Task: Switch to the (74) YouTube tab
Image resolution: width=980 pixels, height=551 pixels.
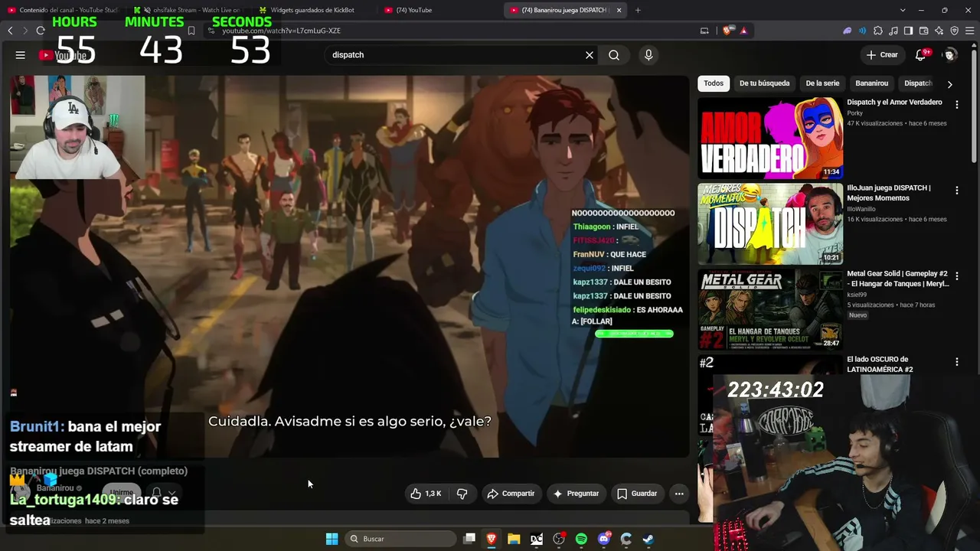Action: coord(439,10)
